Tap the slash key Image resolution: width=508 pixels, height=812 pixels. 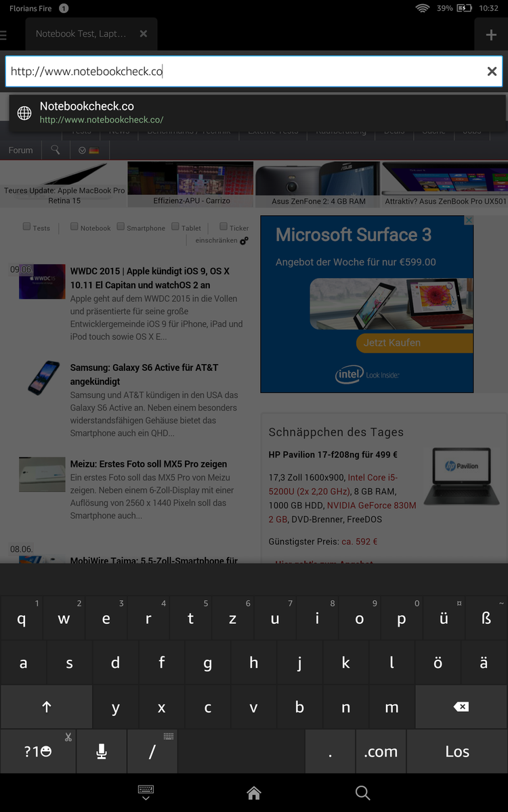click(152, 751)
